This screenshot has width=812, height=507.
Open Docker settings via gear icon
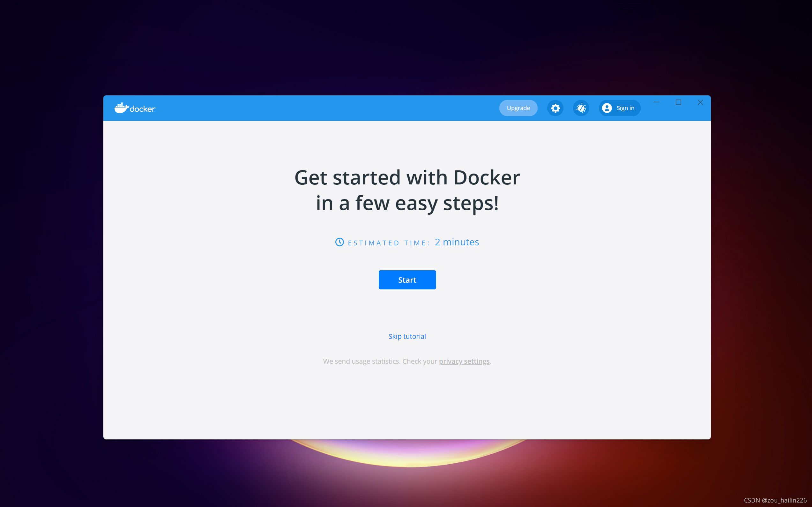pos(555,108)
